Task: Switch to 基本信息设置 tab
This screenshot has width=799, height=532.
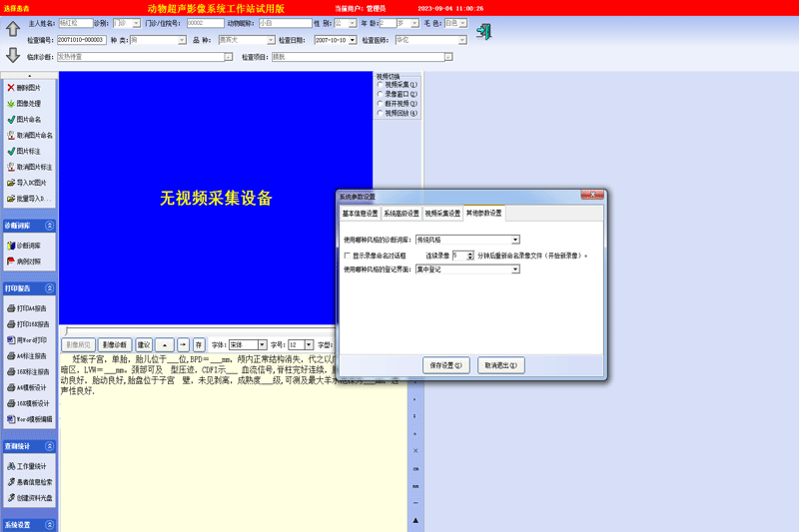Action: pyautogui.click(x=361, y=214)
